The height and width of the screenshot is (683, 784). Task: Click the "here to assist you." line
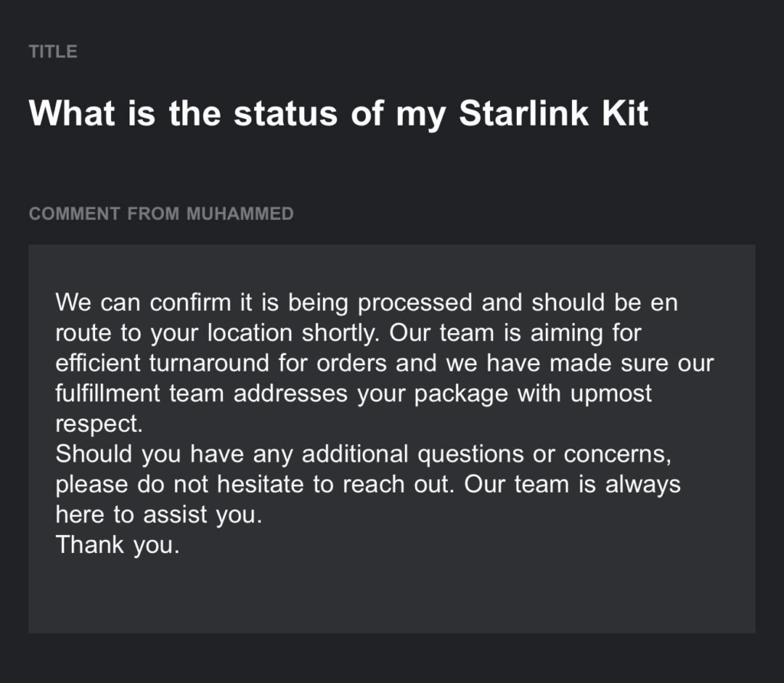pyautogui.click(x=158, y=515)
